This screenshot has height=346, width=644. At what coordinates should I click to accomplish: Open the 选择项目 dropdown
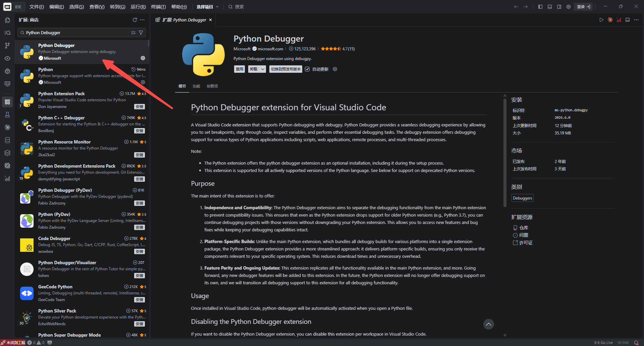point(208,7)
